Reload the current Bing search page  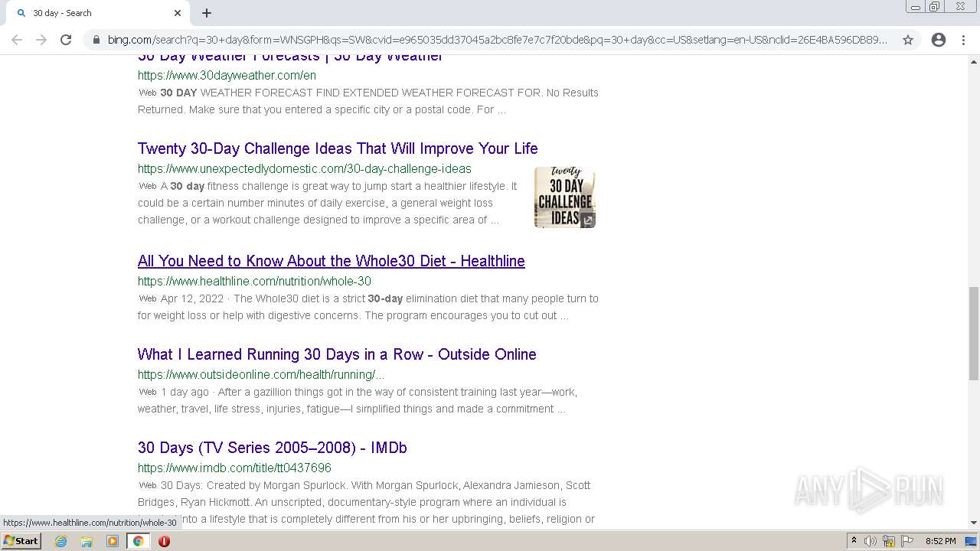pyautogui.click(x=66, y=40)
